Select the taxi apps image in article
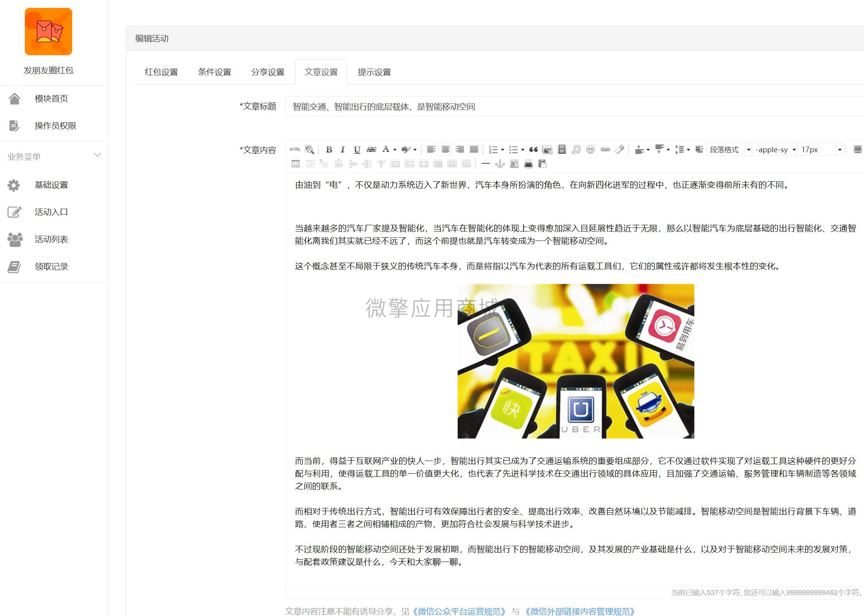864x616 pixels. click(x=576, y=361)
